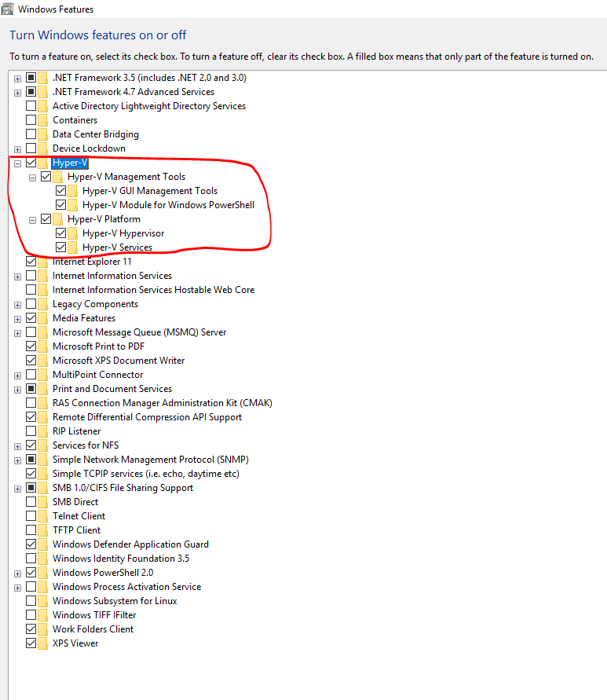Select Remote Differential Compression API Support
Image resolution: width=607 pixels, height=700 pixels.
coord(147,417)
